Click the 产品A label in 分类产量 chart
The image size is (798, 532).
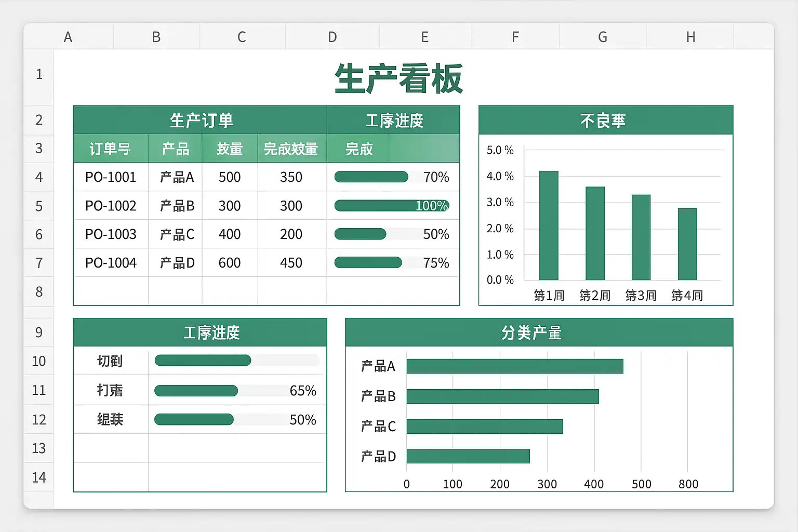[378, 366]
